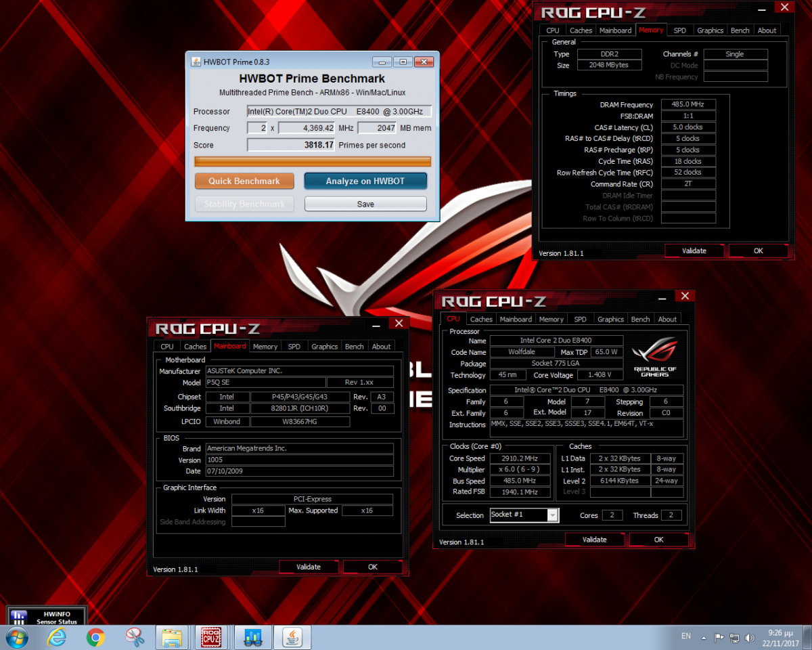
Task: Click the 3818.17 score field
Action: click(291, 145)
